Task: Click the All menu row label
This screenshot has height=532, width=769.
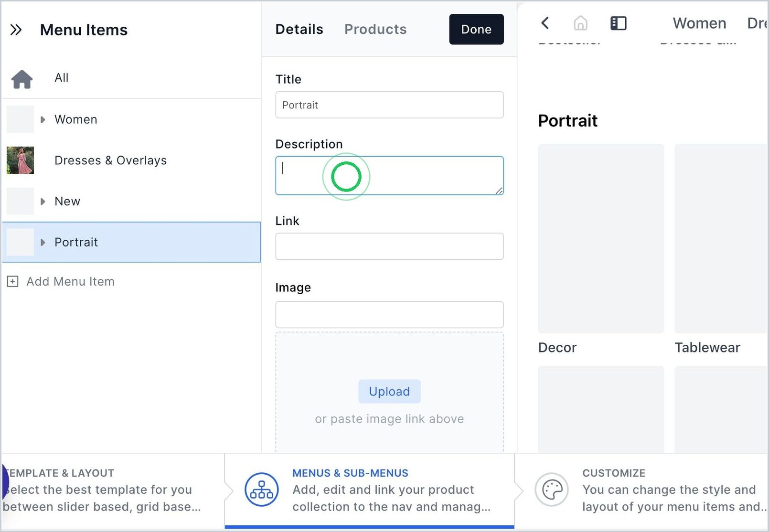Action: (62, 78)
